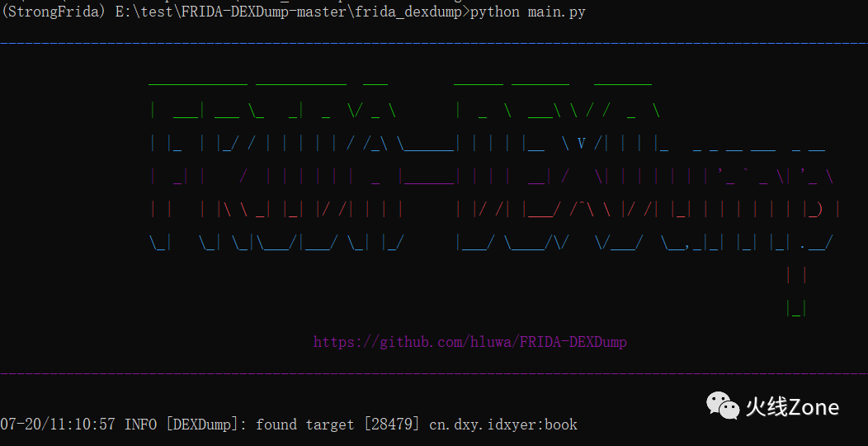Click the '[DEXDump]:' log tag
This screenshot has width=868, height=446.
(x=206, y=425)
